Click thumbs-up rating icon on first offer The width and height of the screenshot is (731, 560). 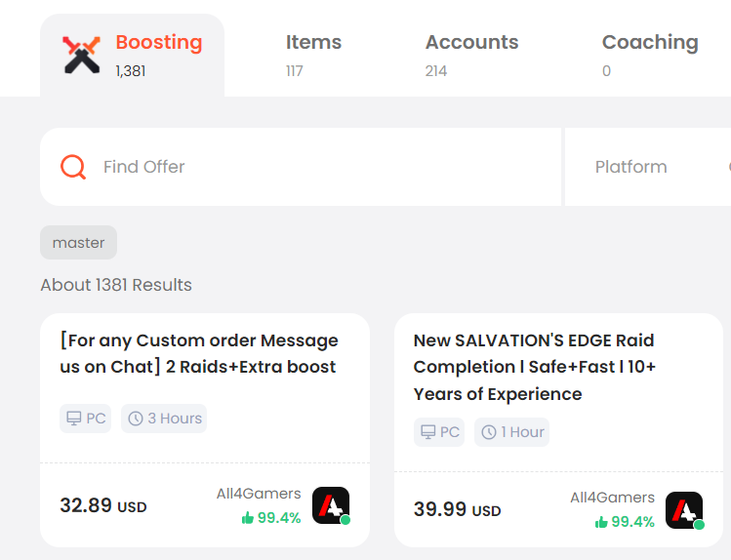pos(248,518)
